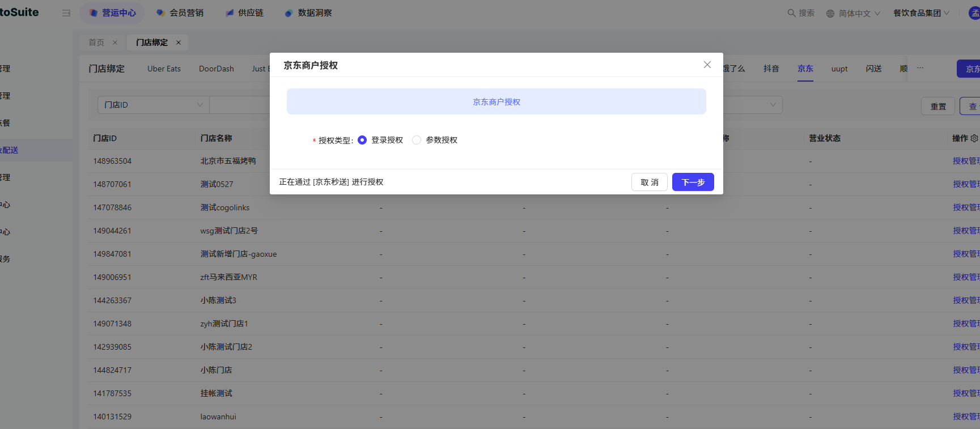
Task: Open 授权管理 for store 149847081
Action: (x=966, y=254)
